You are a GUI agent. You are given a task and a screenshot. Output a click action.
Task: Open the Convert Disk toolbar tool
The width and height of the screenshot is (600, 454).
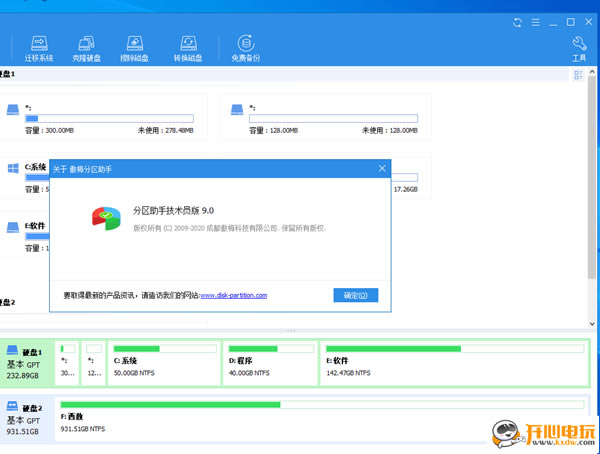coord(188,49)
